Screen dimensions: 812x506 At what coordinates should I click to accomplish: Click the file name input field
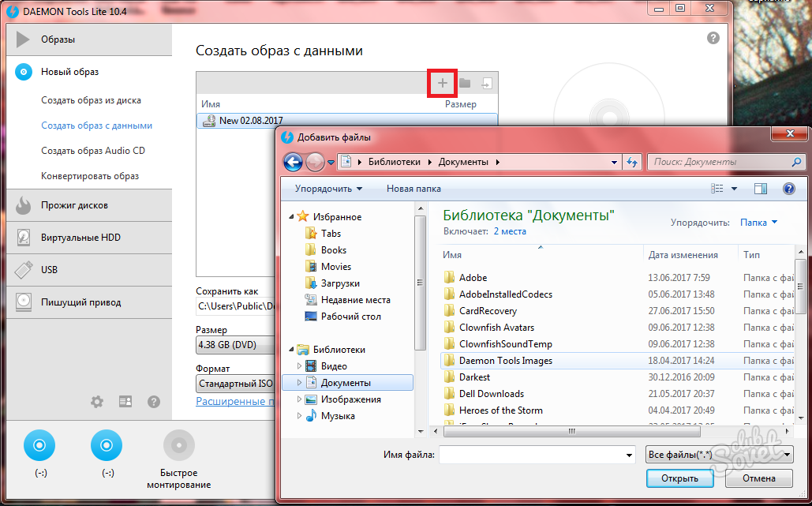point(537,455)
